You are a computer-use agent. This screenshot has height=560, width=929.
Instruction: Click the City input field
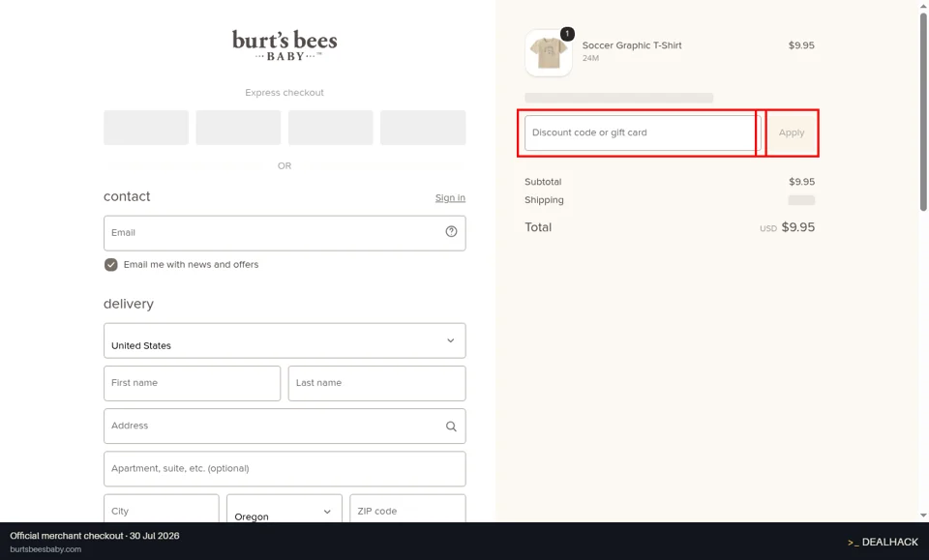click(x=162, y=509)
